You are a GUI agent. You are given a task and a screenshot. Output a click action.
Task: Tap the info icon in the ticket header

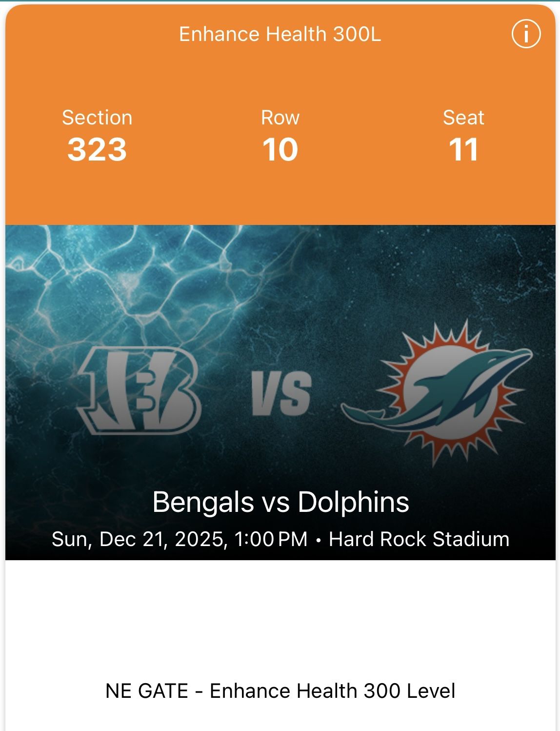point(525,34)
